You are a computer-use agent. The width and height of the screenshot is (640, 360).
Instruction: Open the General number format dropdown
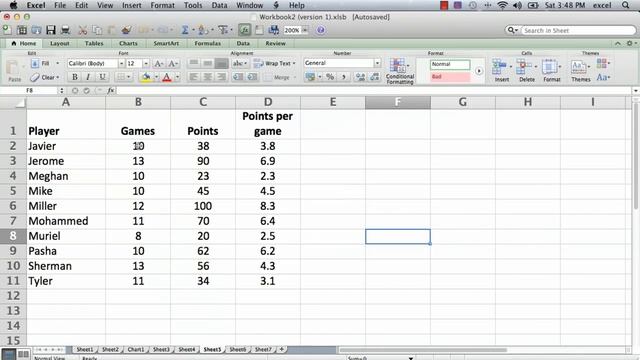pos(377,63)
